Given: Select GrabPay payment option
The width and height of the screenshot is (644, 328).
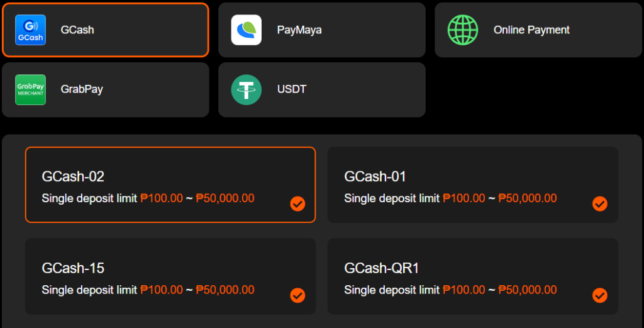Looking at the screenshot, I should (106, 89).
